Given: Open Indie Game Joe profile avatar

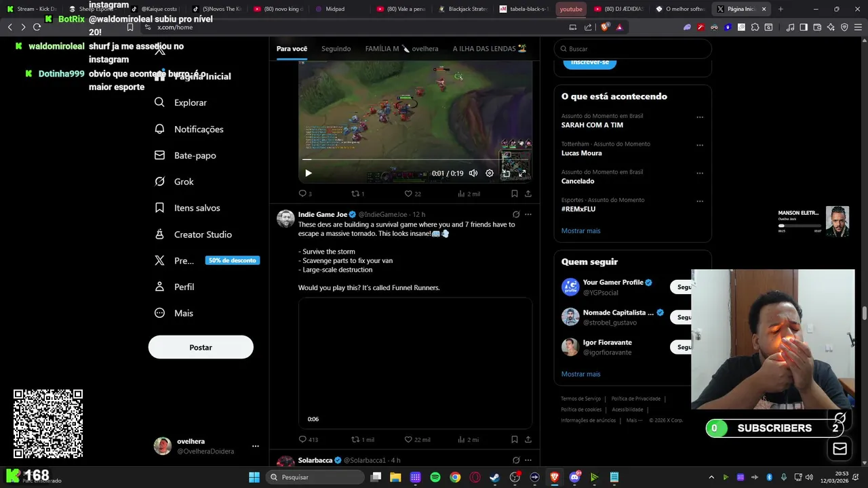Looking at the screenshot, I should pyautogui.click(x=285, y=218).
